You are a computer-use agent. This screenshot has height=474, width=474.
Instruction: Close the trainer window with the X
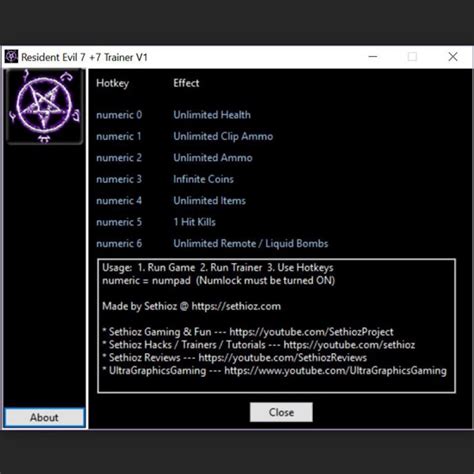(x=453, y=57)
